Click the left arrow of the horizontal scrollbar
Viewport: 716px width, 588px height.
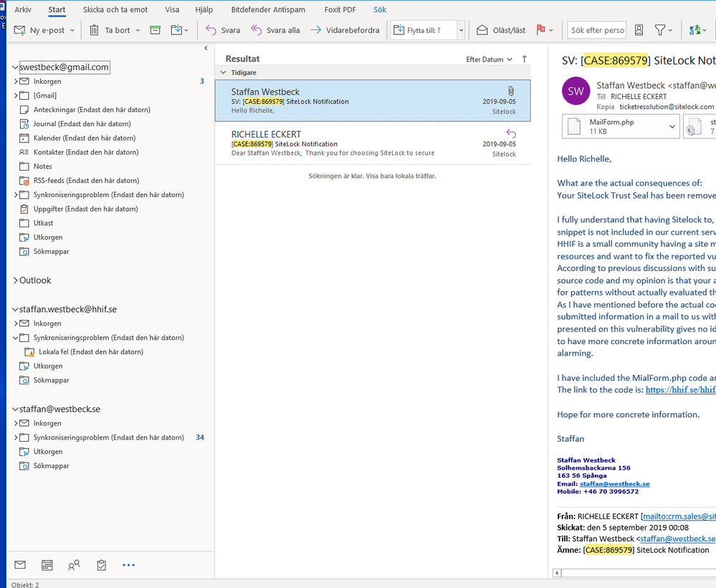tap(557, 573)
